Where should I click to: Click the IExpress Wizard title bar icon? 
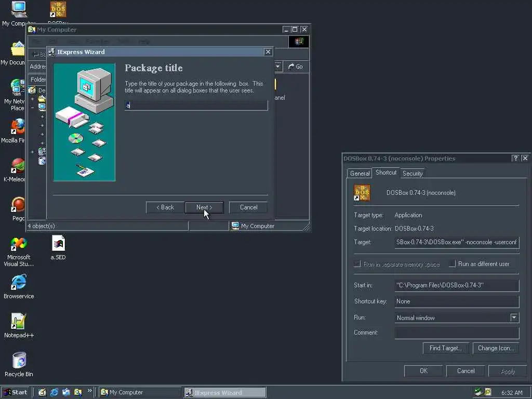[52, 52]
